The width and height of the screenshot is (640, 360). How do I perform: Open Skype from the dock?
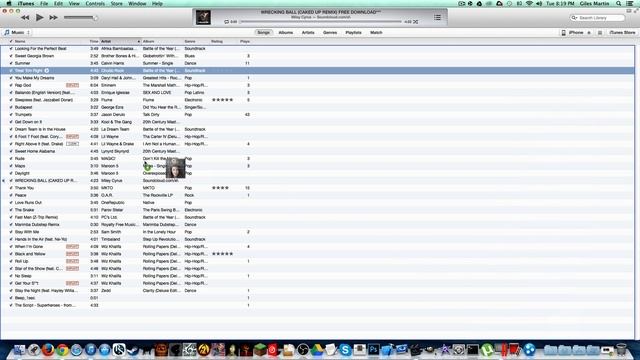point(345,350)
